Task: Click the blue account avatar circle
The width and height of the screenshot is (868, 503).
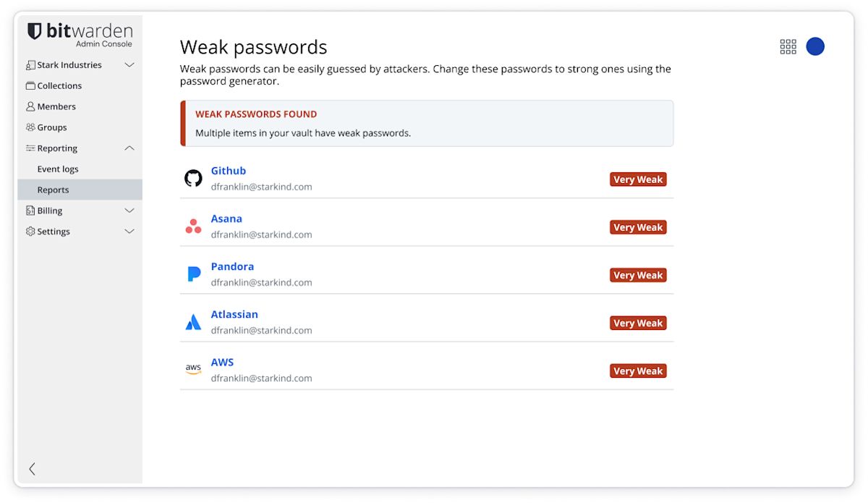Action: [x=815, y=46]
